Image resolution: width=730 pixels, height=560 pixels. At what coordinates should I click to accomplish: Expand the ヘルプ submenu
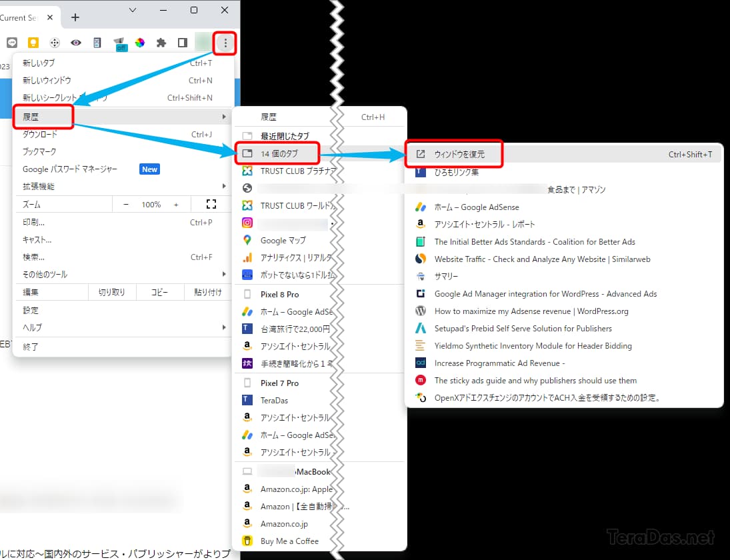(122, 328)
